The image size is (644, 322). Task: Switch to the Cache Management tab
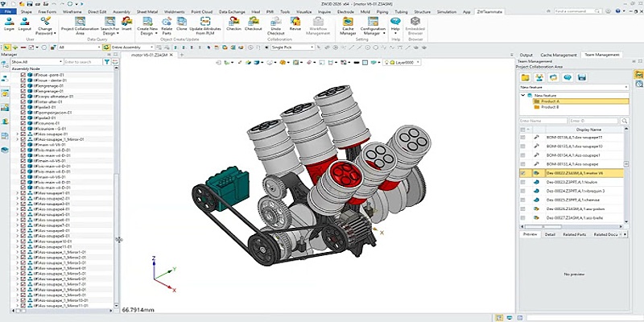coord(558,55)
